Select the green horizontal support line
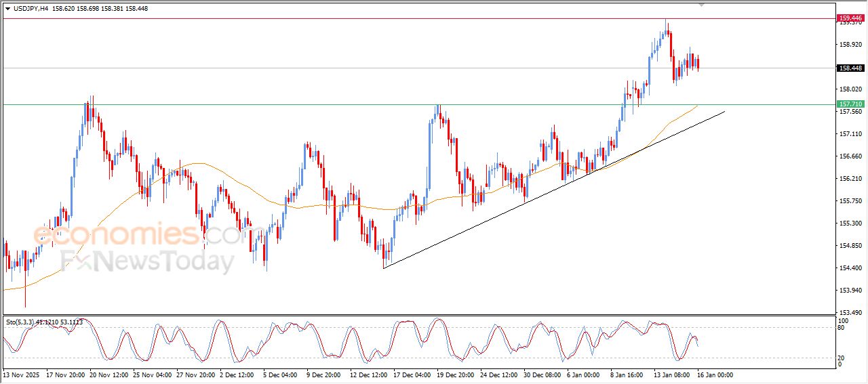The width and height of the screenshot is (868, 384). click(x=271, y=104)
